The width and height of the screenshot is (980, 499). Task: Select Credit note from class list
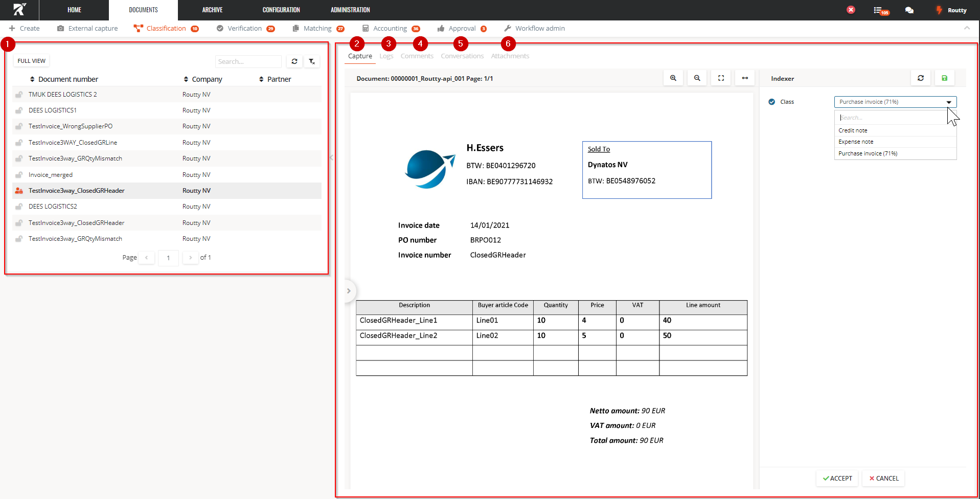click(x=853, y=130)
